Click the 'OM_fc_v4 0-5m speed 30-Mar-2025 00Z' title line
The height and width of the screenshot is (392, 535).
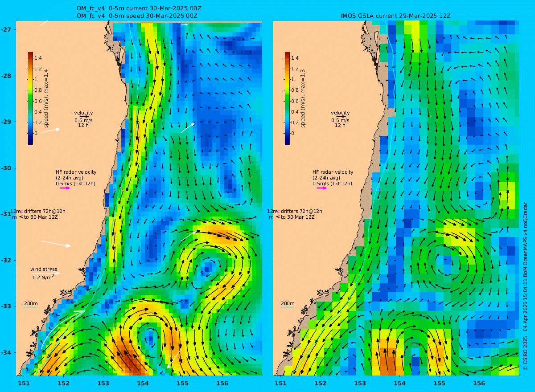click(x=137, y=16)
